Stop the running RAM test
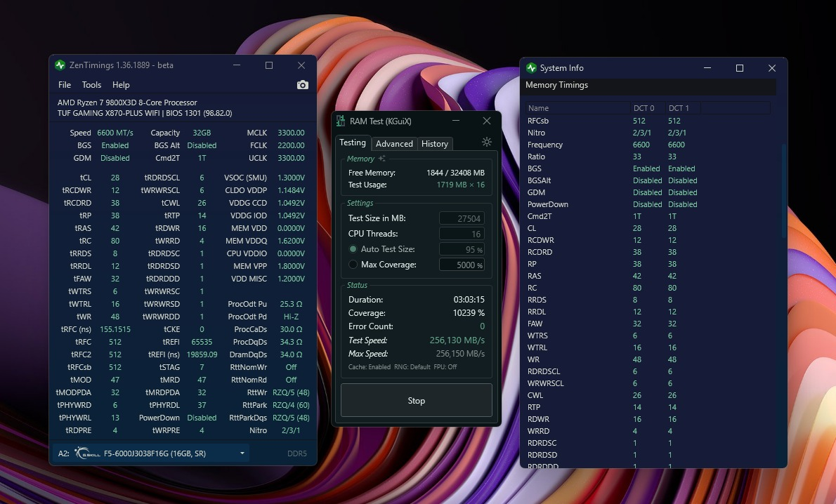The height and width of the screenshot is (504, 836). [417, 401]
